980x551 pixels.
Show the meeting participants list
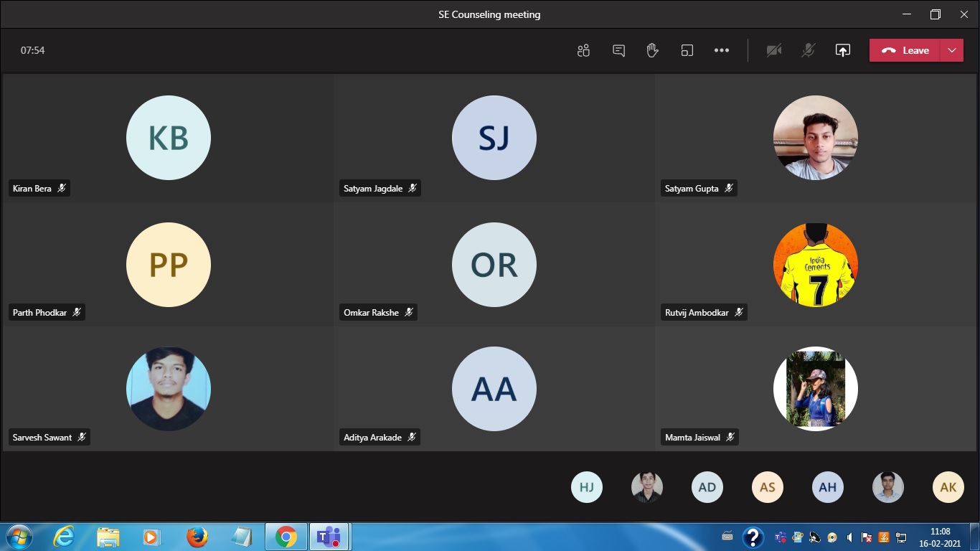point(583,50)
